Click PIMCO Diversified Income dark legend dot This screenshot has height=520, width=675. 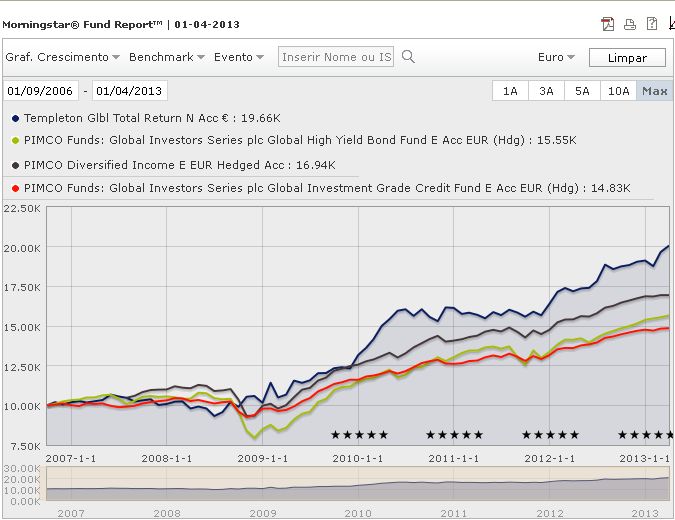point(15,165)
